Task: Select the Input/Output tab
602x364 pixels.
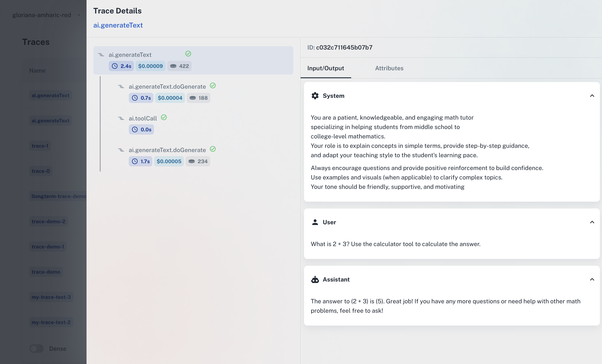Action: (325, 68)
